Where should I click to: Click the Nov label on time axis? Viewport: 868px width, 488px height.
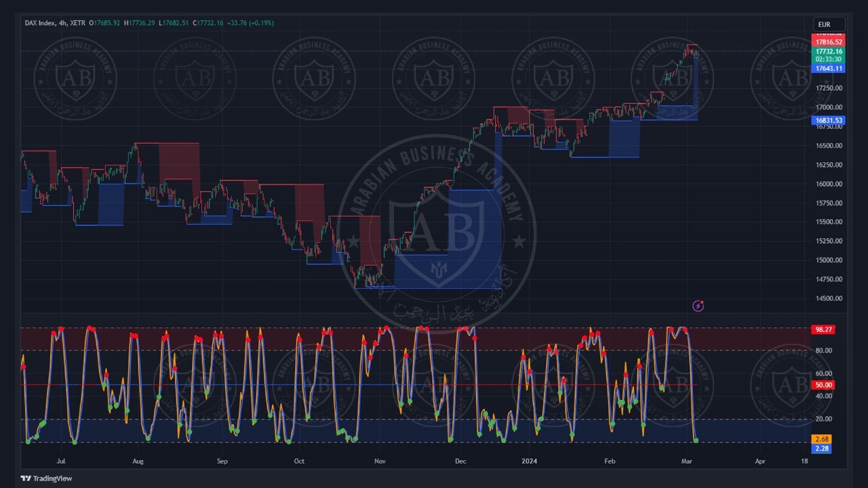380,462
